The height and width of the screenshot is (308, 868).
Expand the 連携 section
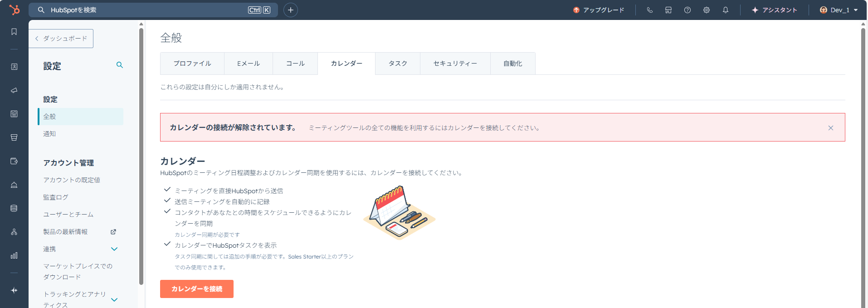coord(114,249)
